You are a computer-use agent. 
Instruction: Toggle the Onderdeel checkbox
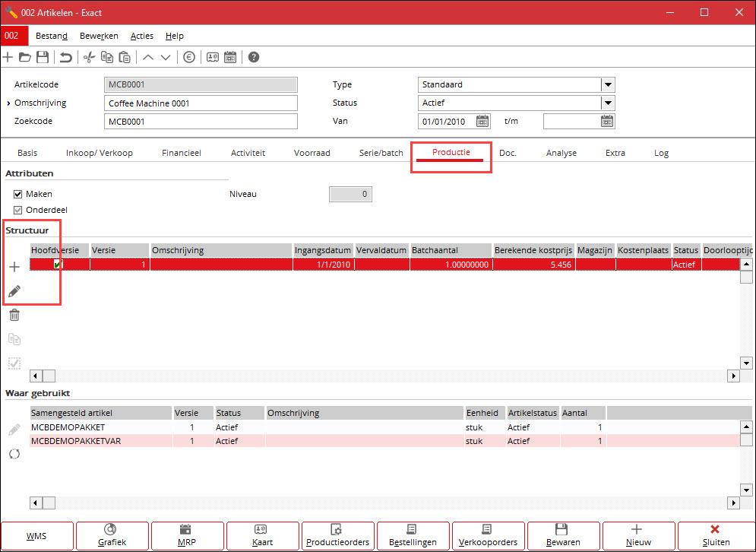click(17, 210)
